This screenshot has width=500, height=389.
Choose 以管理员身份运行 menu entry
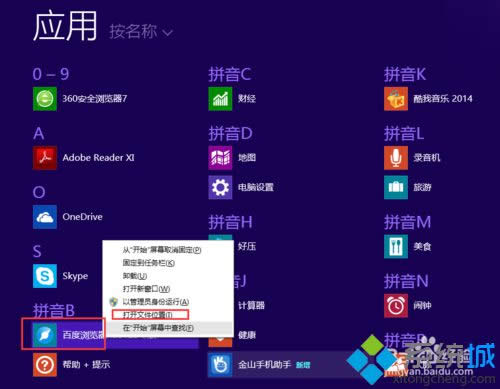[x=156, y=302]
